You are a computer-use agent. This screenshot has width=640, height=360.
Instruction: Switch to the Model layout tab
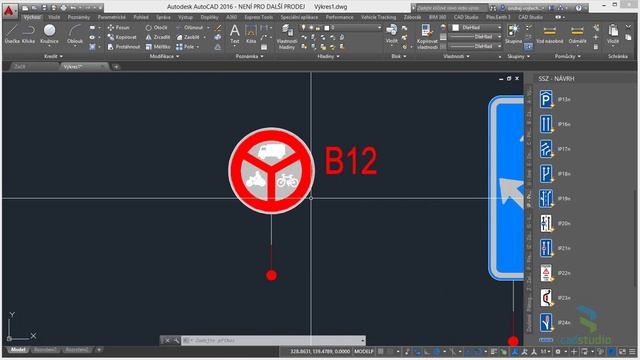(x=18, y=350)
